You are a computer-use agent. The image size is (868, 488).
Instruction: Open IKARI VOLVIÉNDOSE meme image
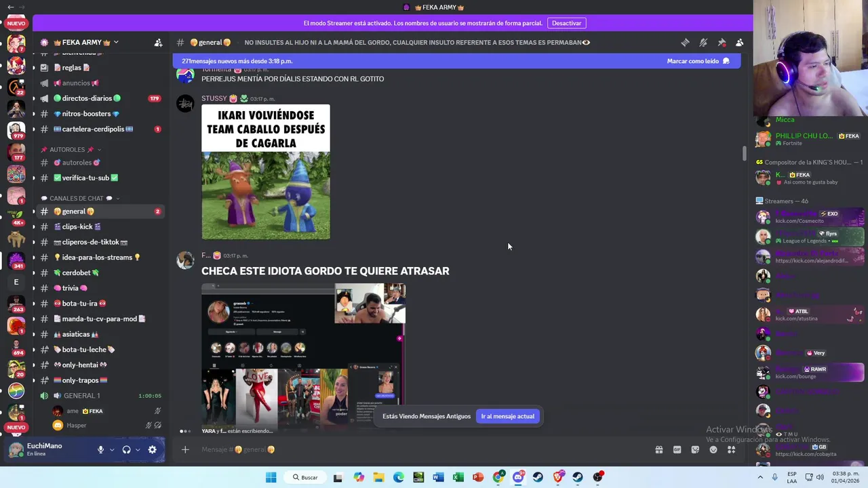(266, 171)
